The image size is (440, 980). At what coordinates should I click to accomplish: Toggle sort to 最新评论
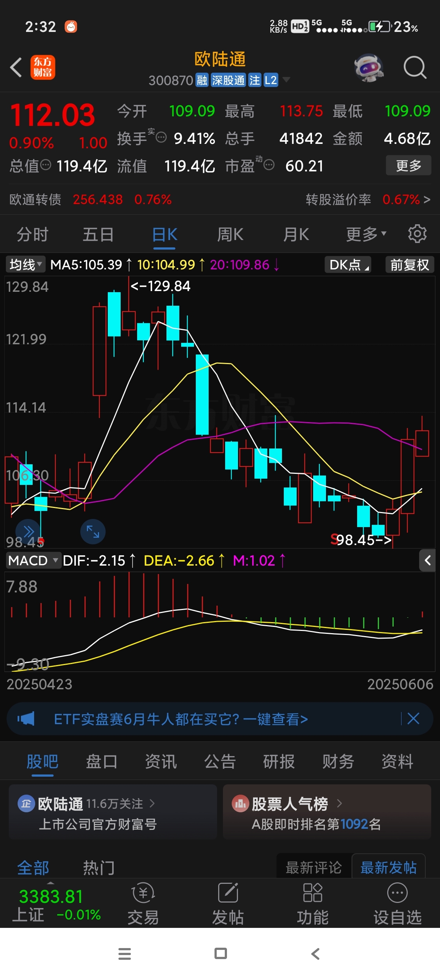tap(314, 867)
